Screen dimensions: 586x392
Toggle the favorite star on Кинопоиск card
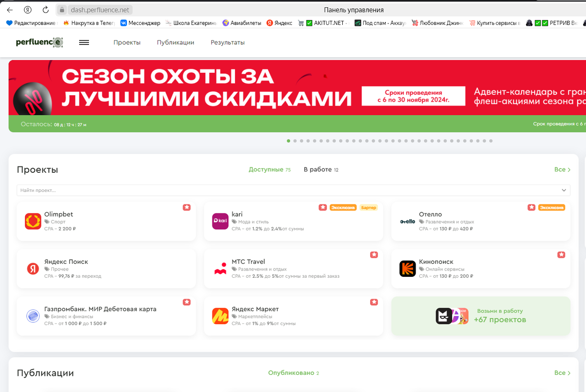[561, 254]
